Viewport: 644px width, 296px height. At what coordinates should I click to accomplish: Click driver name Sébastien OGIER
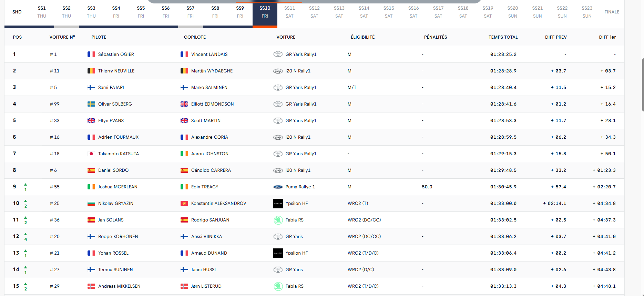pos(116,55)
